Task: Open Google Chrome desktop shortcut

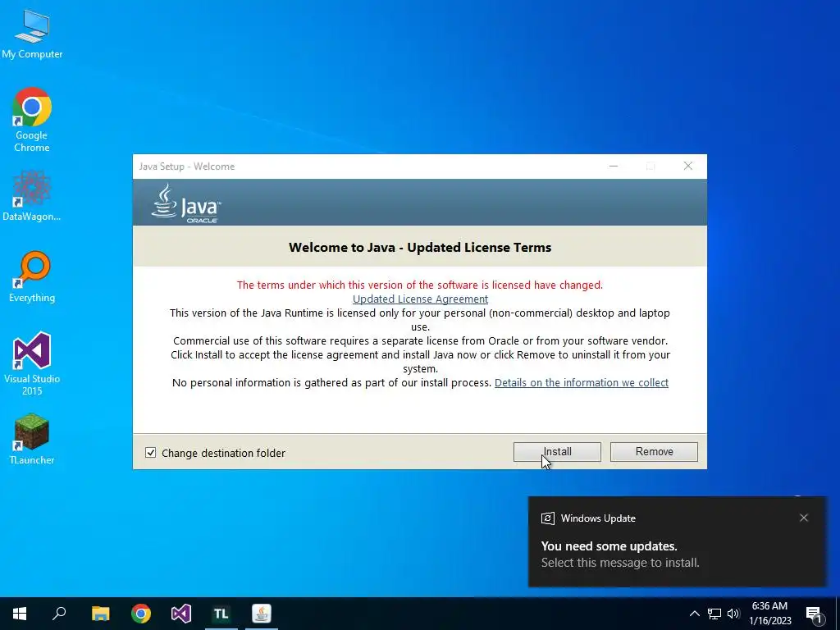Action: pos(32,120)
